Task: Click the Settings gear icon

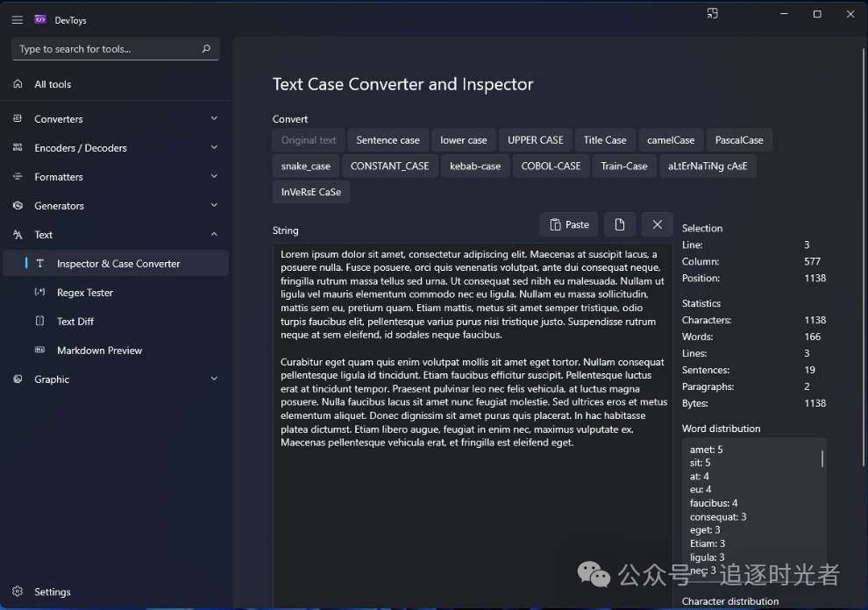Action: 18,592
